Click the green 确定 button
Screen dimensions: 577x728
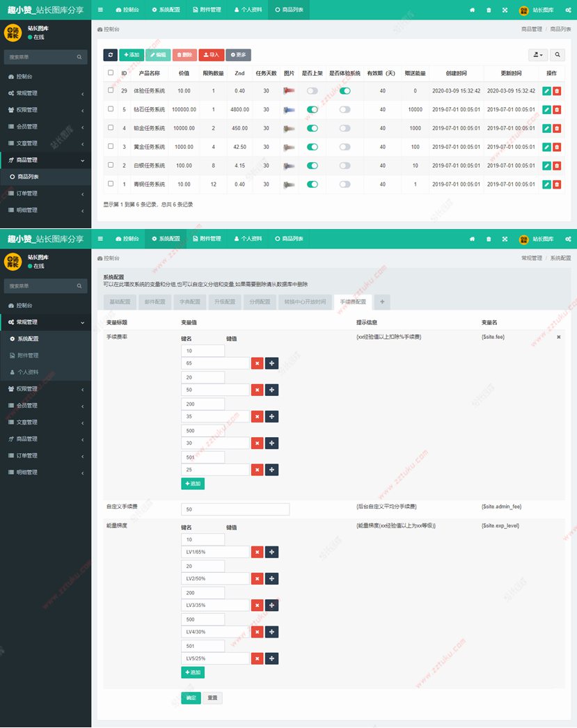click(191, 698)
